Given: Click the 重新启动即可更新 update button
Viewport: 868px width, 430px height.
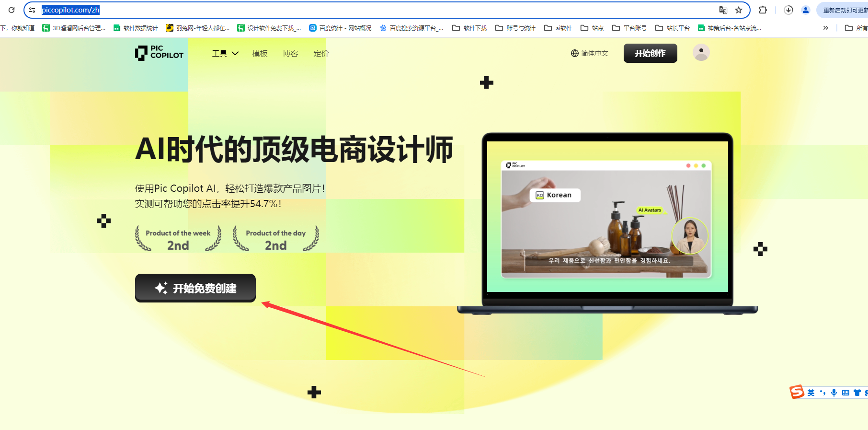Looking at the screenshot, I should point(844,10).
